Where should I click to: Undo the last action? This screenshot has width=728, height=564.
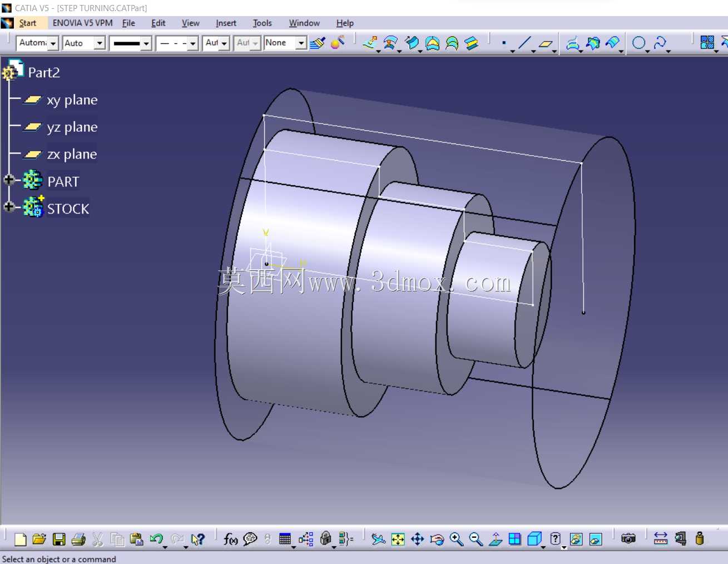click(x=156, y=539)
